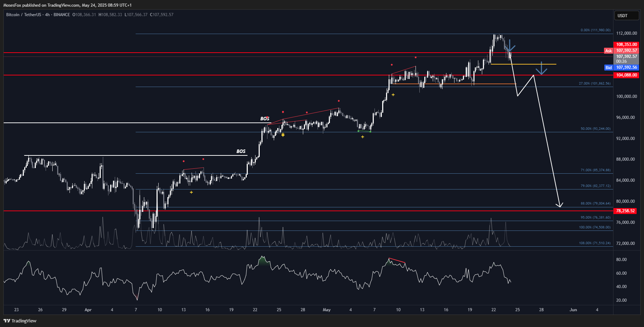This screenshot has height=327, width=644.
Task: Select the red 104,088.00 price label
Action: 626,75
